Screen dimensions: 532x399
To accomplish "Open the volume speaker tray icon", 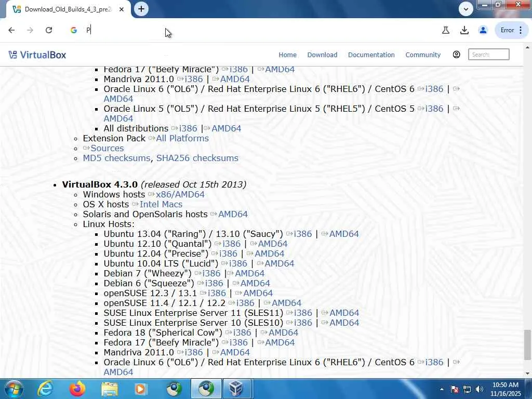I will 479,389.
